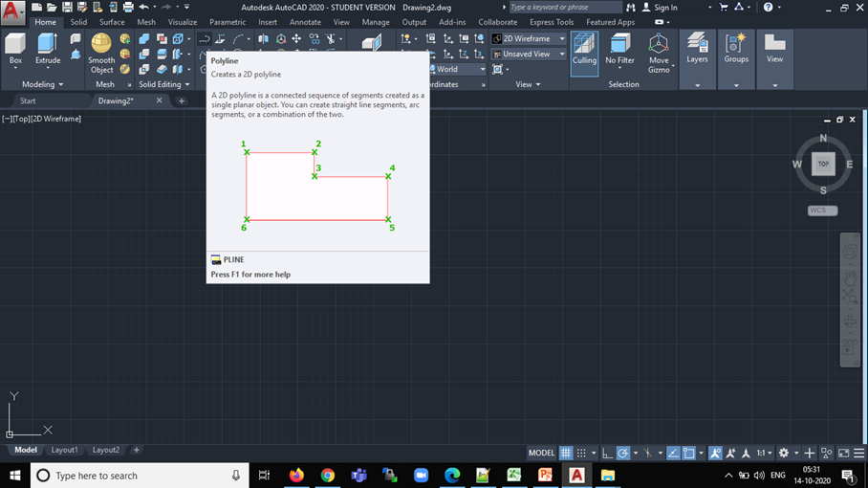Screen dimensions: 868x488
Task: Toggle the Culling selection button
Action: click(584, 54)
